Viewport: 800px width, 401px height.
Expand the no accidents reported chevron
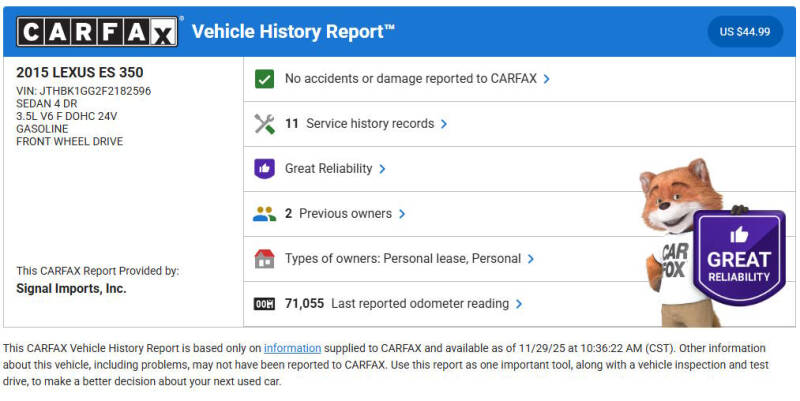(547, 79)
